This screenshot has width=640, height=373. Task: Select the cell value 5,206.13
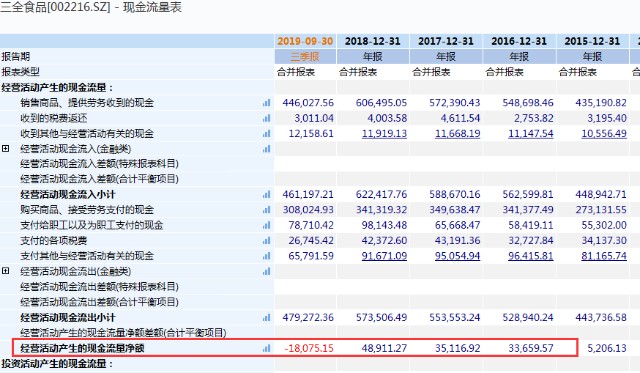click(607, 348)
